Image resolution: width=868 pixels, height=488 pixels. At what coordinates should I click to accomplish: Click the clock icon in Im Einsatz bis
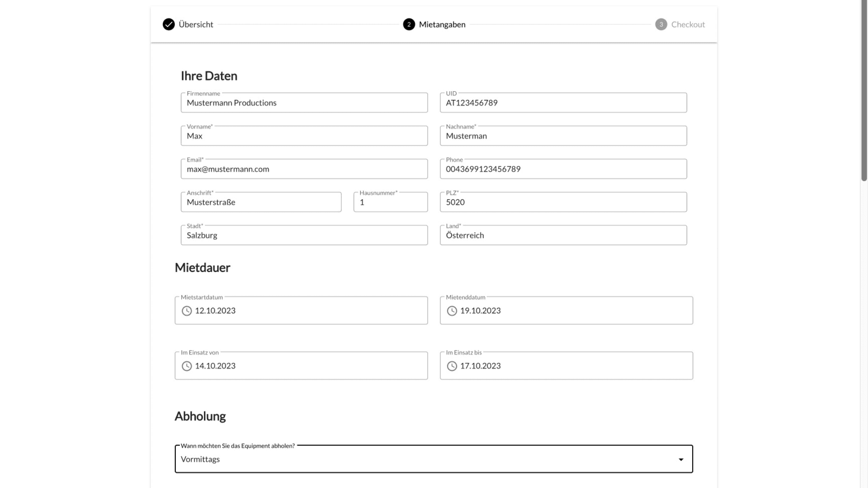click(x=452, y=366)
